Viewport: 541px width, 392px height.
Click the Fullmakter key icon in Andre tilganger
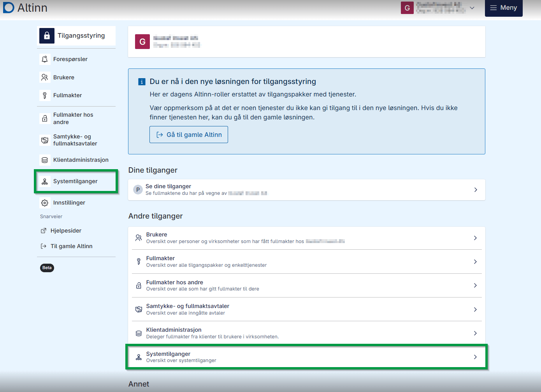(139, 262)
